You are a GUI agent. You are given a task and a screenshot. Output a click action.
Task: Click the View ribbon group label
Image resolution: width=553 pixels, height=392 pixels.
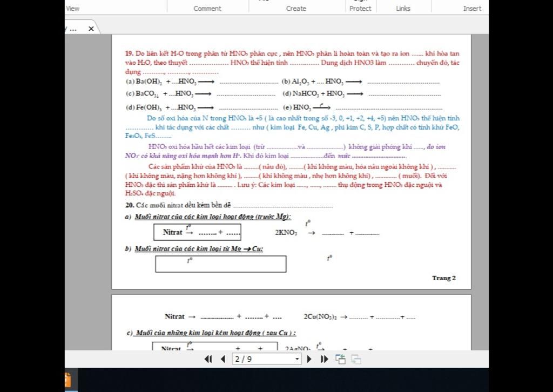tap(73, 9)
